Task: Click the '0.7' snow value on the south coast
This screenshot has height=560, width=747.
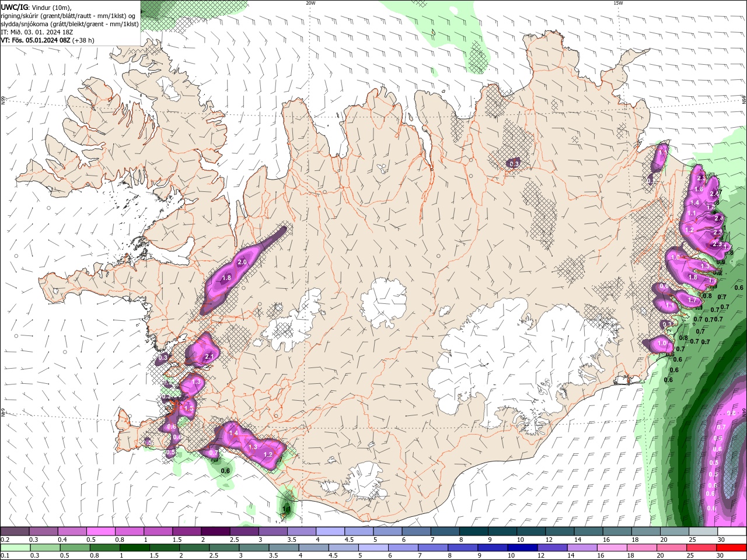Action: (214, 453)
